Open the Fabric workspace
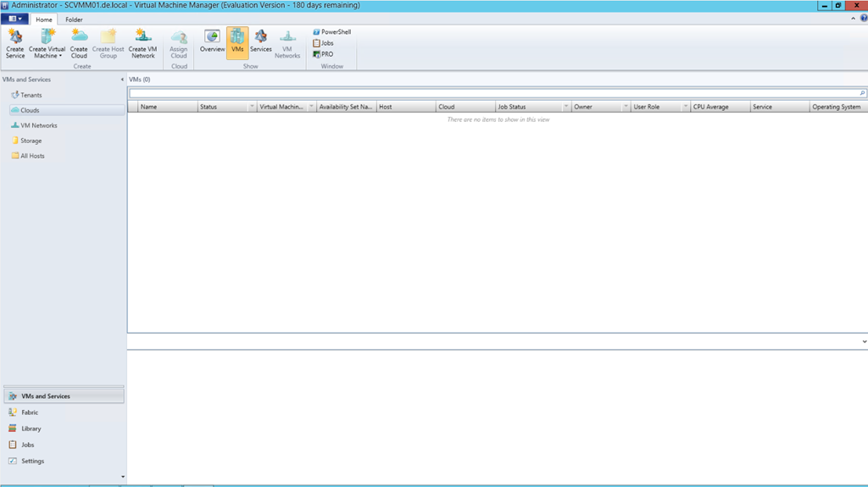 30,412
